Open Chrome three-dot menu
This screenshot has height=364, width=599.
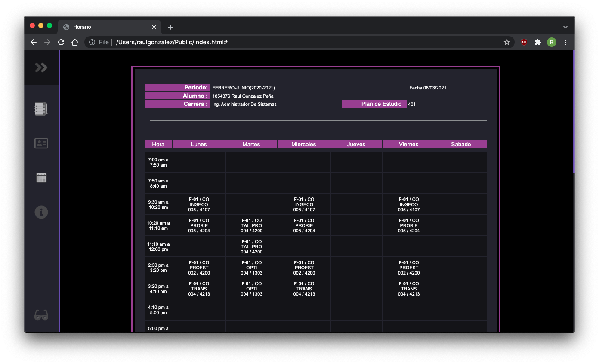565,42
